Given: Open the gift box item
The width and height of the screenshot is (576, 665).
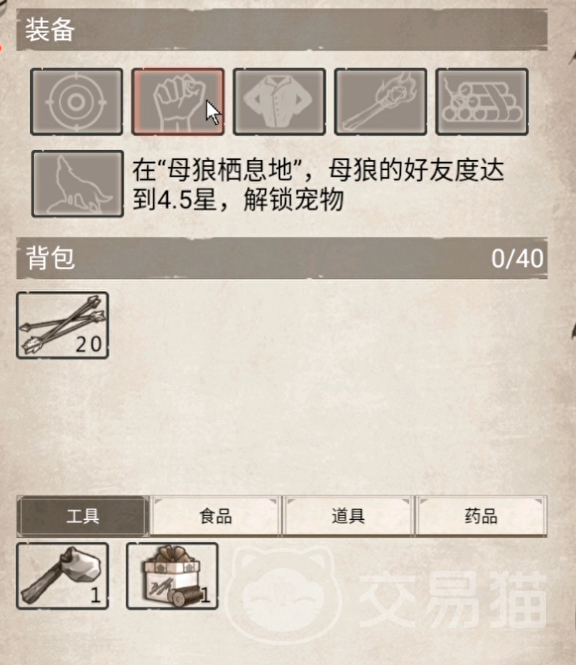Looking at the screenshot, I should click(172, 576).
